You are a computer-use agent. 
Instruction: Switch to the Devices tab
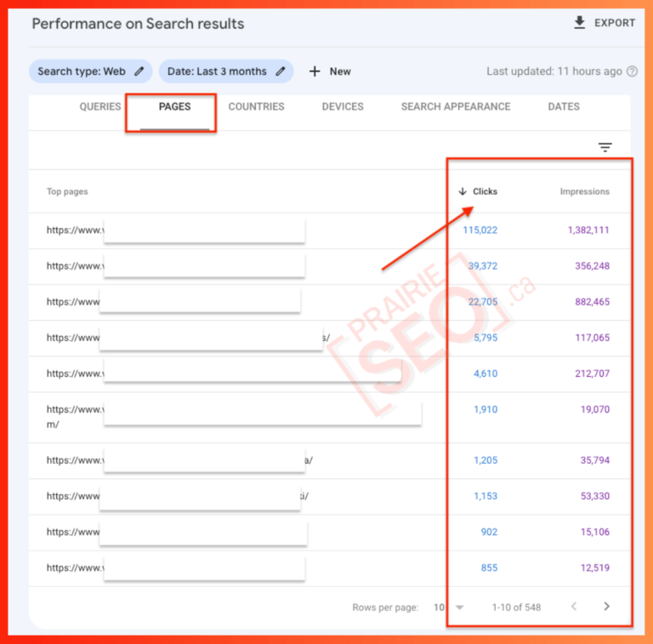(x=343, y=106)
